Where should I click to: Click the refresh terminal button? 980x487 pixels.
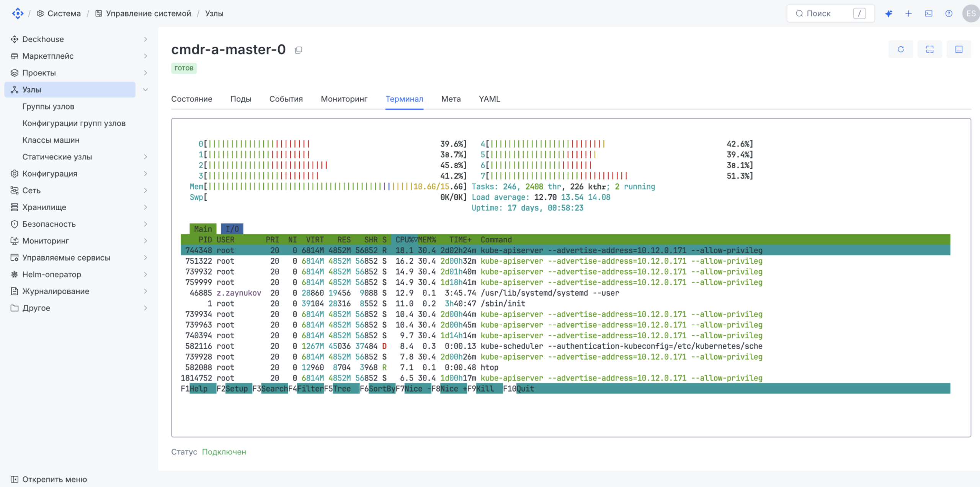point(901,49)
